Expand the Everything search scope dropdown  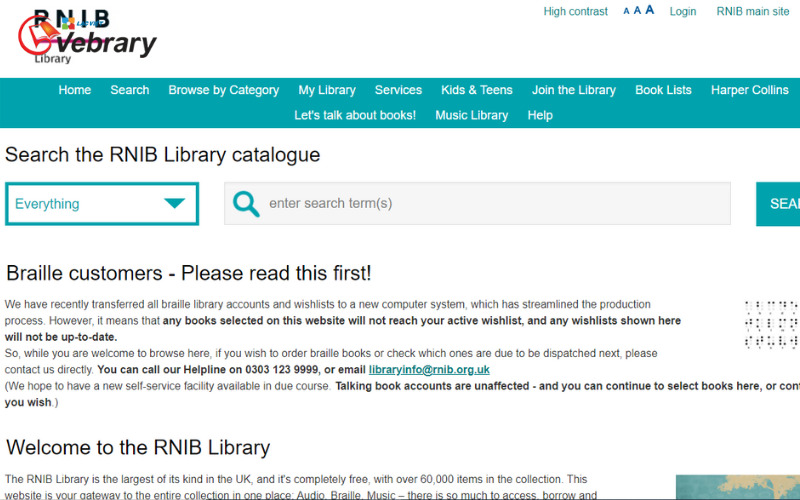tap(102, 204)
